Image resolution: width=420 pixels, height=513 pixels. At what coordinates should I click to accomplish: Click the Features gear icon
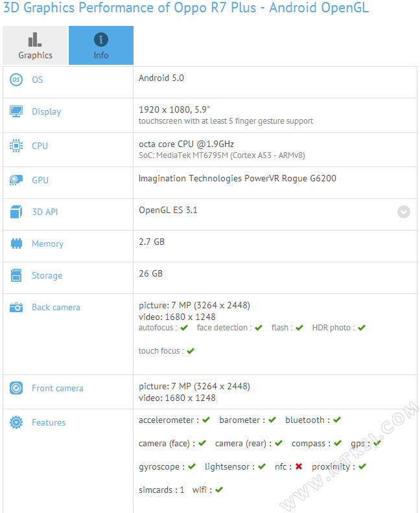[x=16, y=422]
